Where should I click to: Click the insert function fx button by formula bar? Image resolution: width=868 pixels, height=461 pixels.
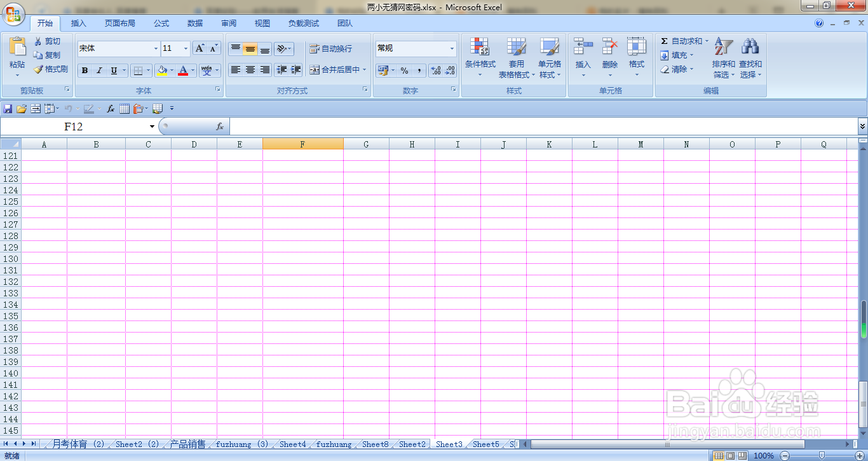click(220, 127)
